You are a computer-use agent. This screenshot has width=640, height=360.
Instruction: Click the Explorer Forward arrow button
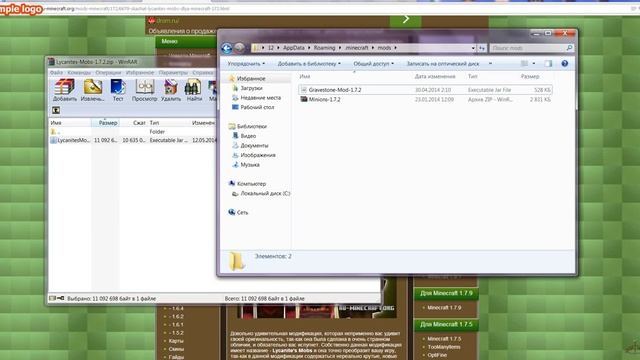(x=240, y=48)
